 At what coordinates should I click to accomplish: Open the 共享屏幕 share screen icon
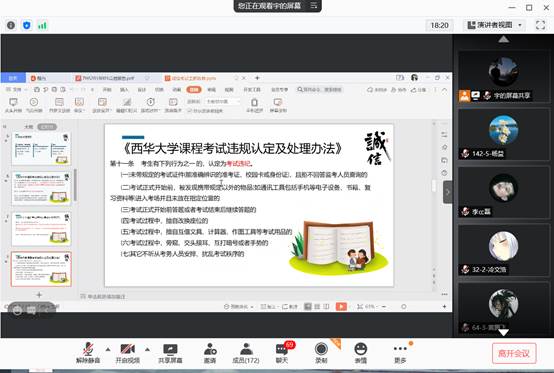click(x=170, y=353)
